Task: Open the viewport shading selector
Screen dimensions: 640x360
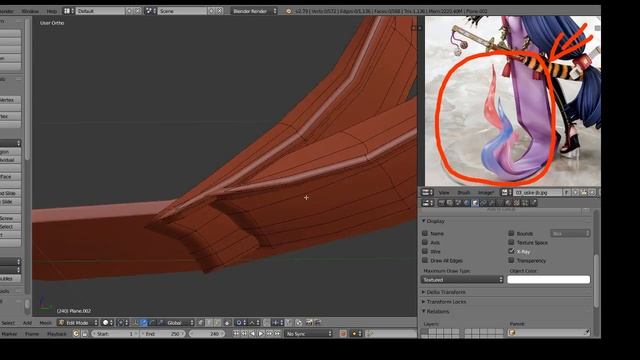Action: pyautogui.click(x=108, y=323)
